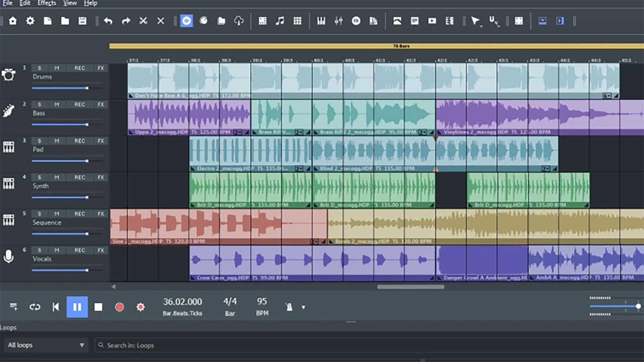Undo the last action
Image resolution: width=644 pixels, height=362 pixels.
108,21
